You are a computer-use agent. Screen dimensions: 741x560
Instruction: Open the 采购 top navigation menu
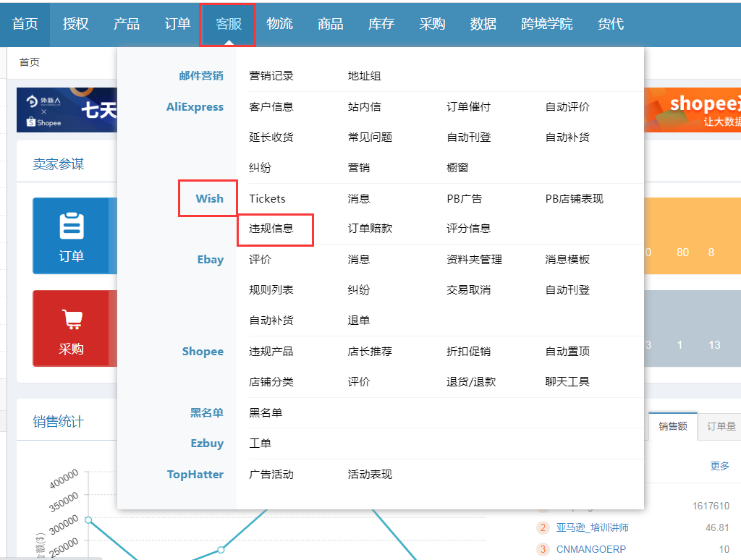tap(433, 24)
